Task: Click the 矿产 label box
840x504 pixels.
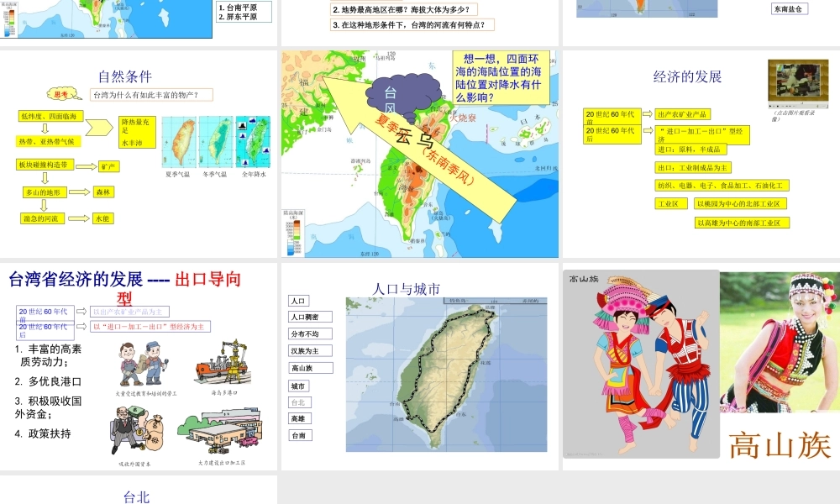Action: [x=108, y=166]
